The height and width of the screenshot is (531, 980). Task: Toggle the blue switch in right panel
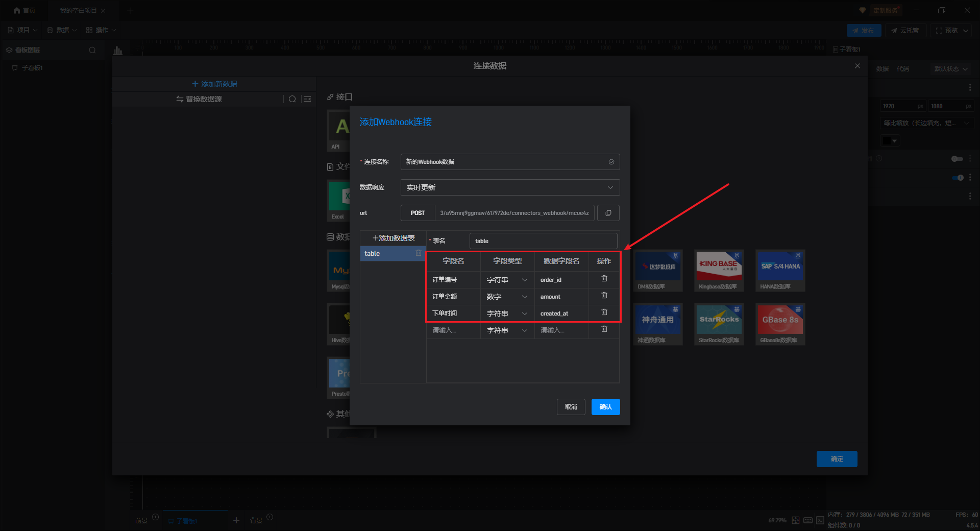click(x=958, y=178)
